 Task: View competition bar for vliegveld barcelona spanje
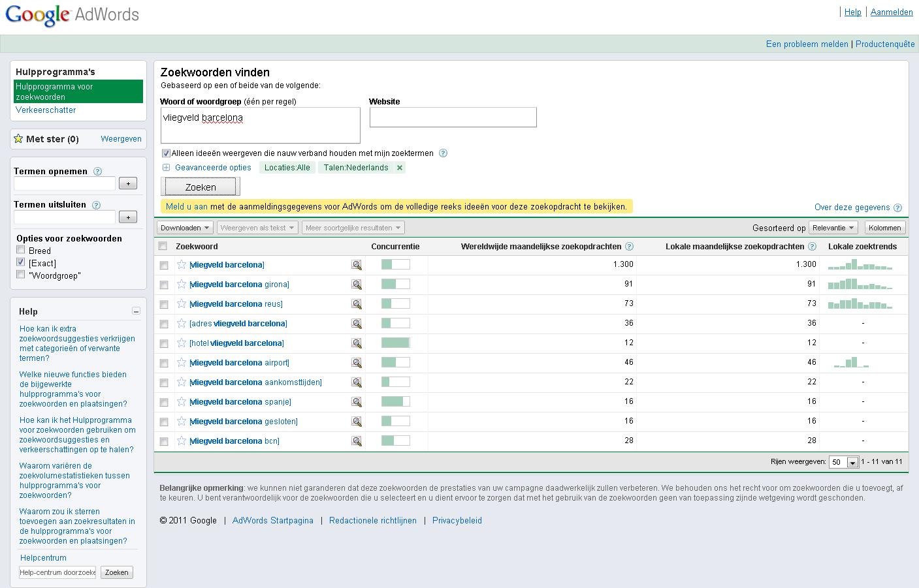[396, 401]
